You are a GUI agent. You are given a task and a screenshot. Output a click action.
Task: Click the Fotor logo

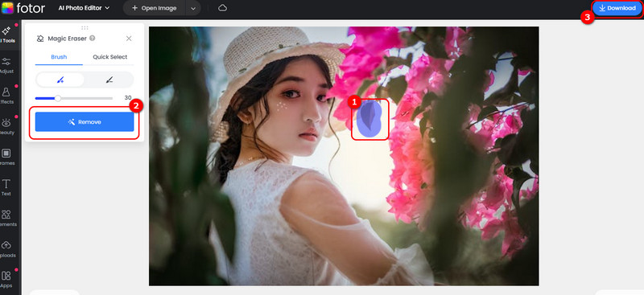(x=23, y=8)
